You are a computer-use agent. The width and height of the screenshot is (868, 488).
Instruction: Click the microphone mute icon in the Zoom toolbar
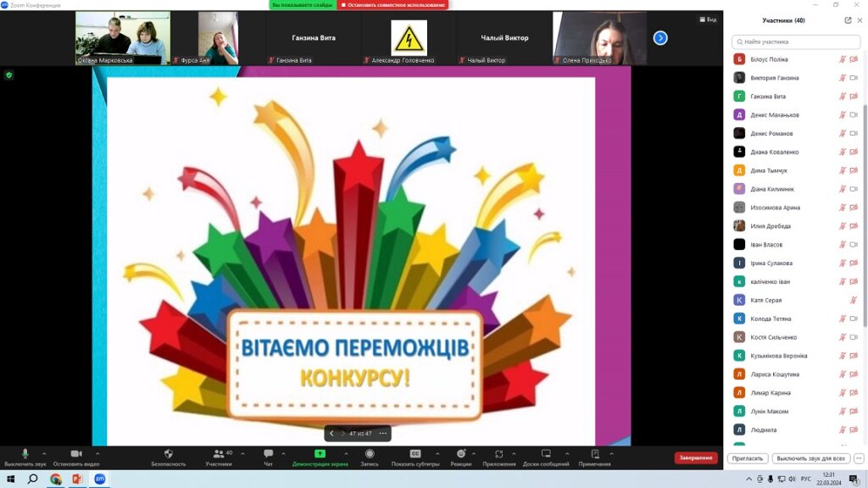pos(25,454)
